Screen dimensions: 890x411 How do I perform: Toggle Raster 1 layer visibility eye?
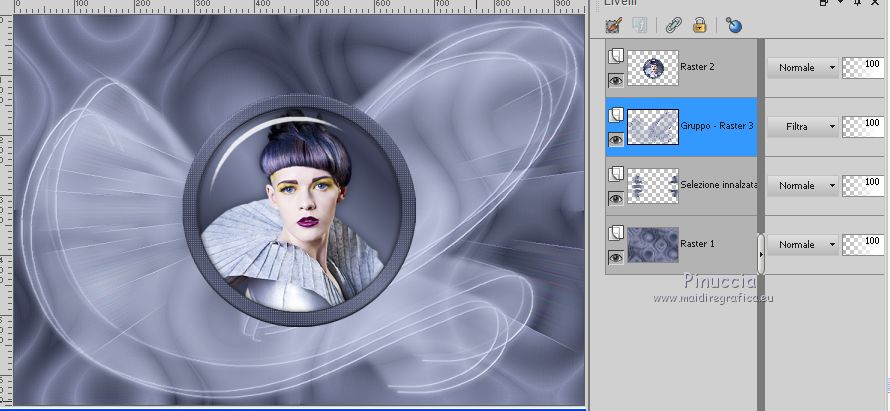(616, 258)
